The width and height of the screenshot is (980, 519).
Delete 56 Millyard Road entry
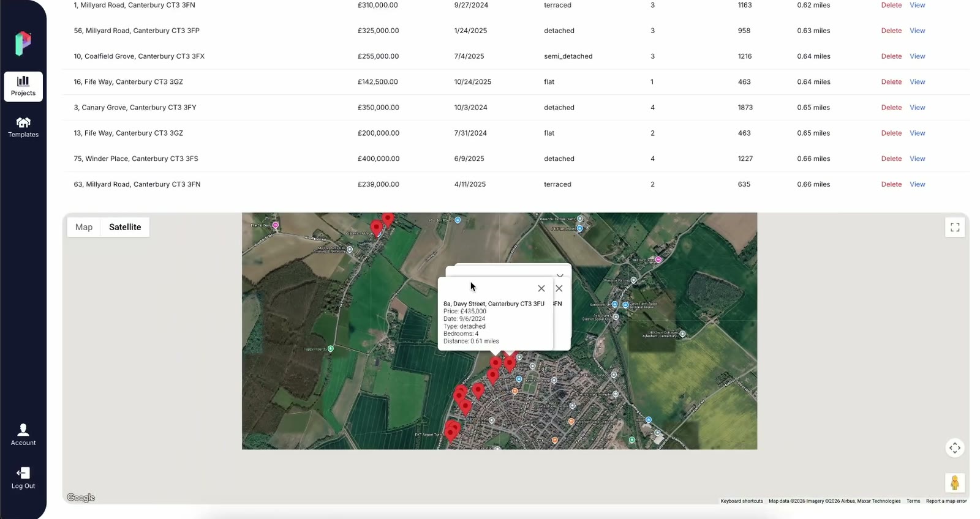[x=891, y=31]
